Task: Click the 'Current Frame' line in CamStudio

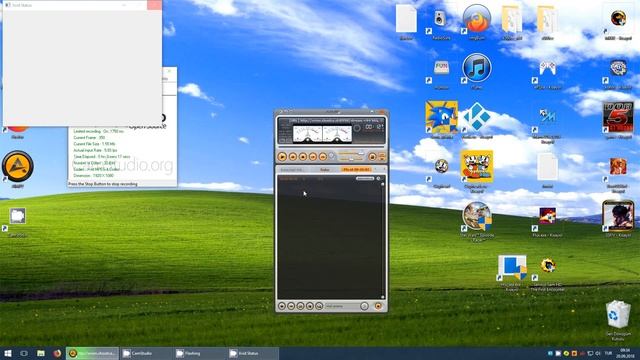Action: click(89, 138)
